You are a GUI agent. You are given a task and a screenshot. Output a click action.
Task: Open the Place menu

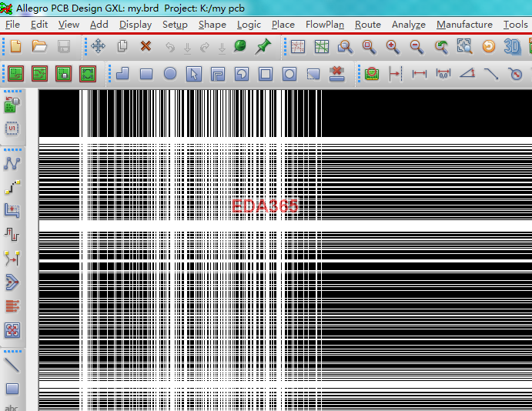pos(283,25)
